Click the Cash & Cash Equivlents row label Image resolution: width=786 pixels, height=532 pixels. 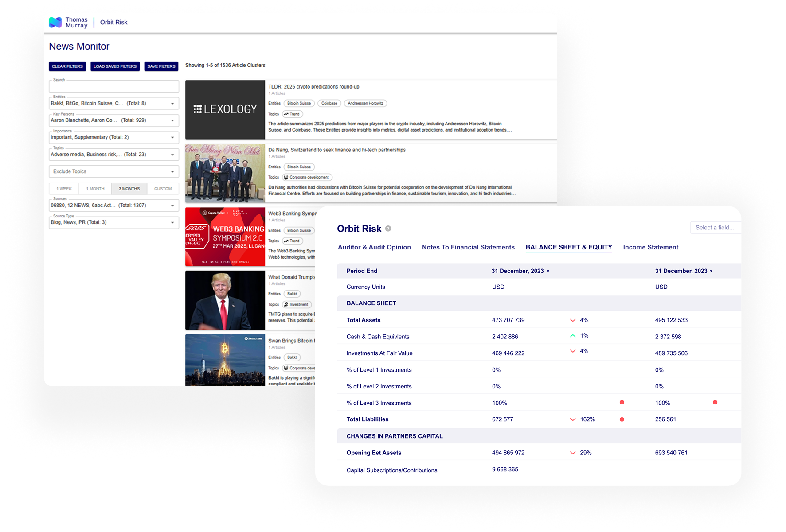[x=378, y=337]
